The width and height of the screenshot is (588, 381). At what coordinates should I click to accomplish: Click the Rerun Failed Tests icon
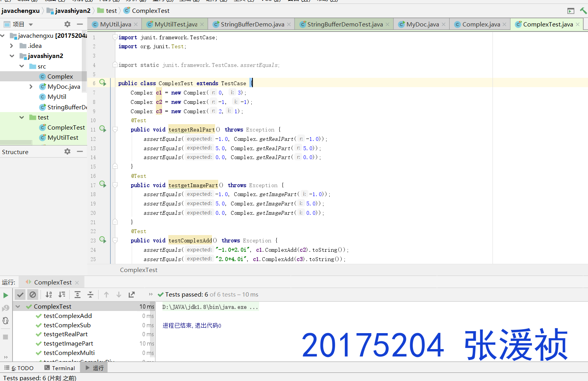[5, 308]
